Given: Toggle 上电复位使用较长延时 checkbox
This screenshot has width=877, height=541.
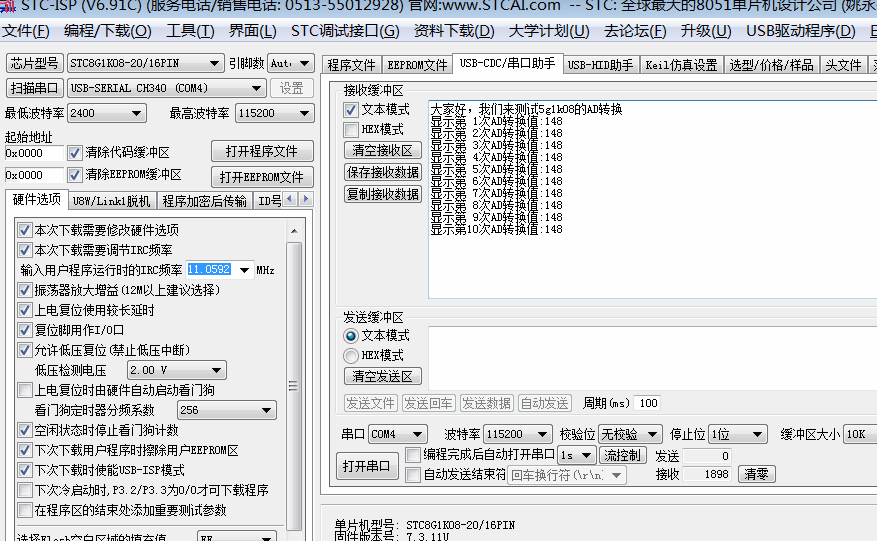Looking at the screenshot, I should tap(24, 311).
